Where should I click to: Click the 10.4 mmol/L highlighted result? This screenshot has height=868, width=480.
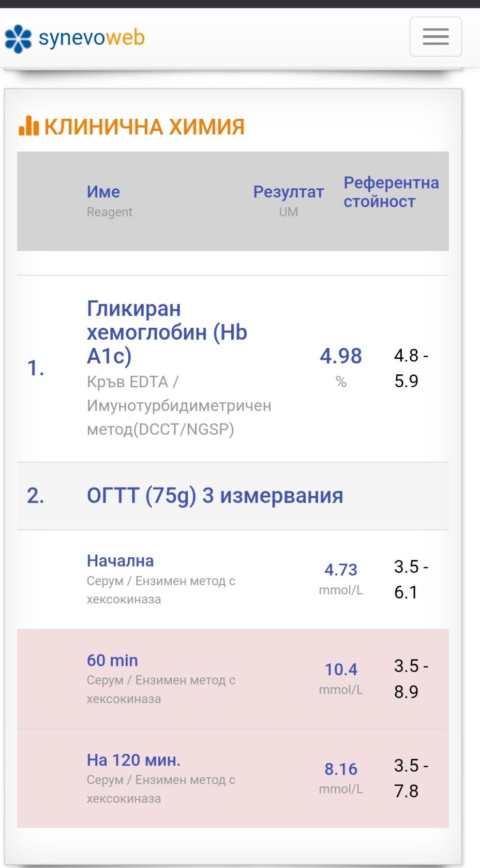(x=341, y=669)
